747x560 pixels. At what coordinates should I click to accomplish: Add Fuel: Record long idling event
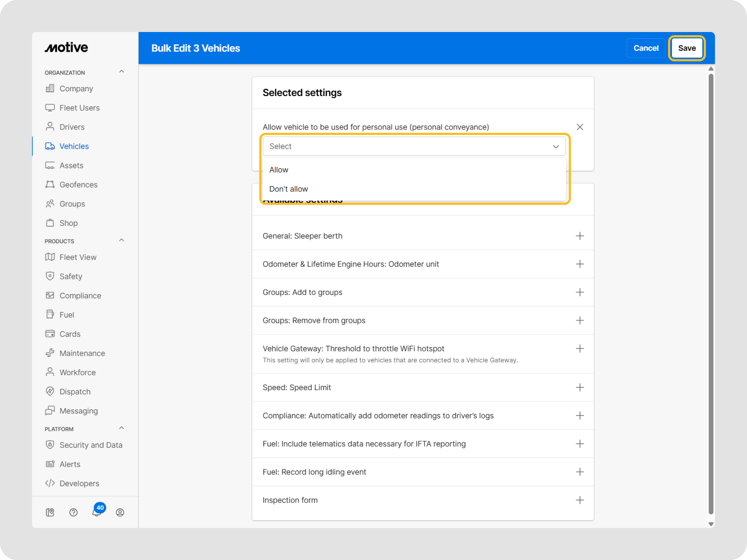pyautogui.click(x=579, y=471)
